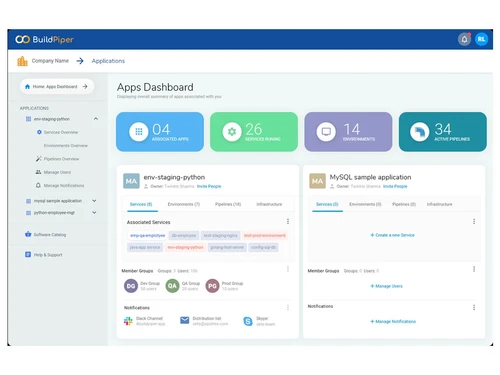
Task: Open Associated Services three-dot menu
Action: point(288,221)
